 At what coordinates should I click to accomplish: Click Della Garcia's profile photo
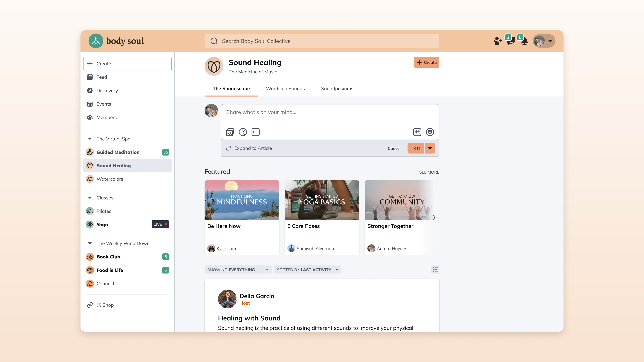(227, 299)
